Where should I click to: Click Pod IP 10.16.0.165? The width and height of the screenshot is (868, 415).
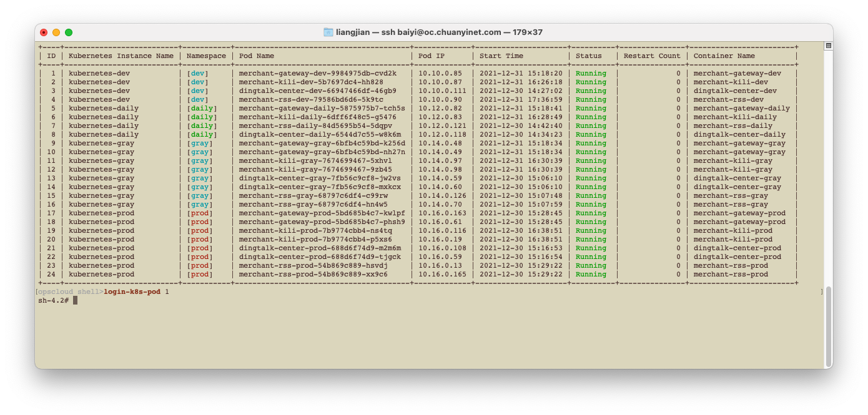pos(442,274)
